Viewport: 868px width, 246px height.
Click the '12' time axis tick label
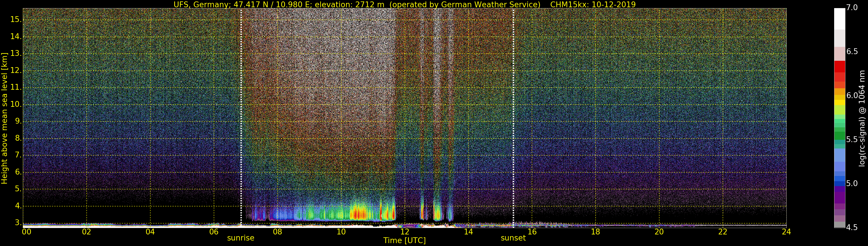[405, 232]
